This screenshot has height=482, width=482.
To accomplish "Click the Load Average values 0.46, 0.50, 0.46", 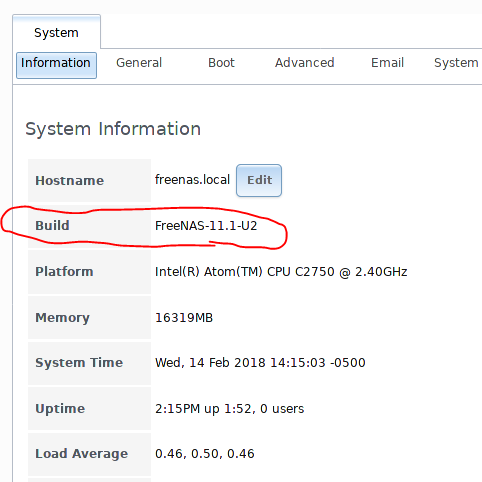I will pos(205,454).
